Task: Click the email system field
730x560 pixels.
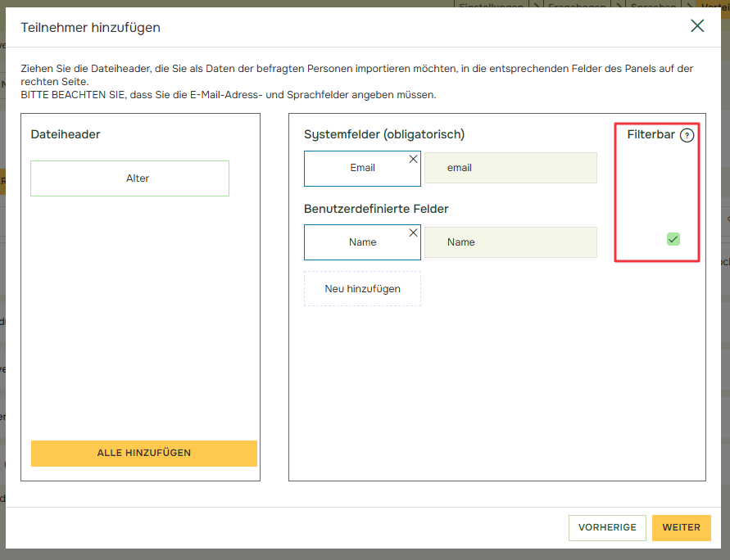Action: coord(510,168)
